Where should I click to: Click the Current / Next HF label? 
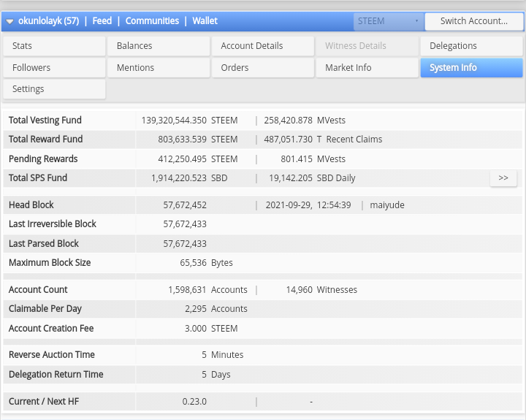pos(44,402)
